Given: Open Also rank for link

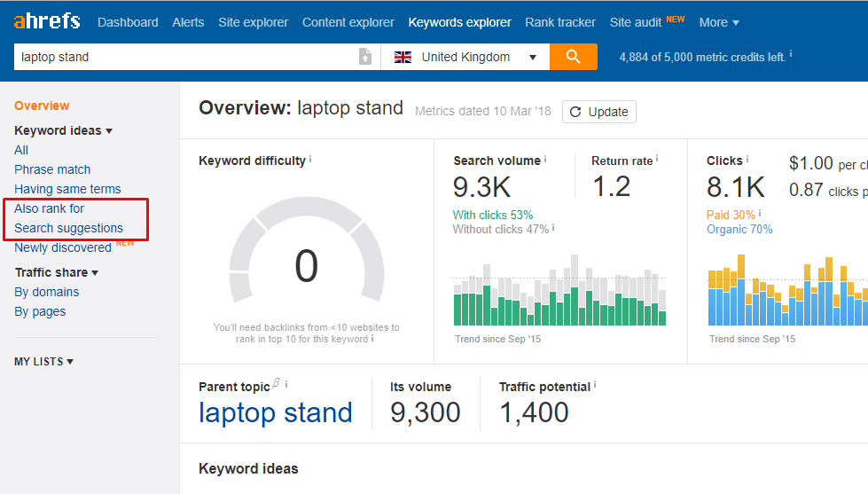Looking at the screenshot, I should (50, 208).
